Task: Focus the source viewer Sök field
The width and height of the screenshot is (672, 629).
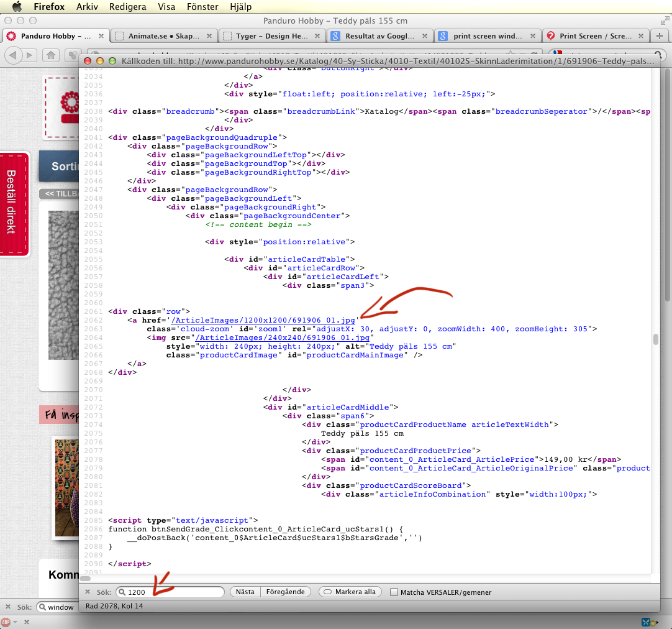Action: point(170,592)
